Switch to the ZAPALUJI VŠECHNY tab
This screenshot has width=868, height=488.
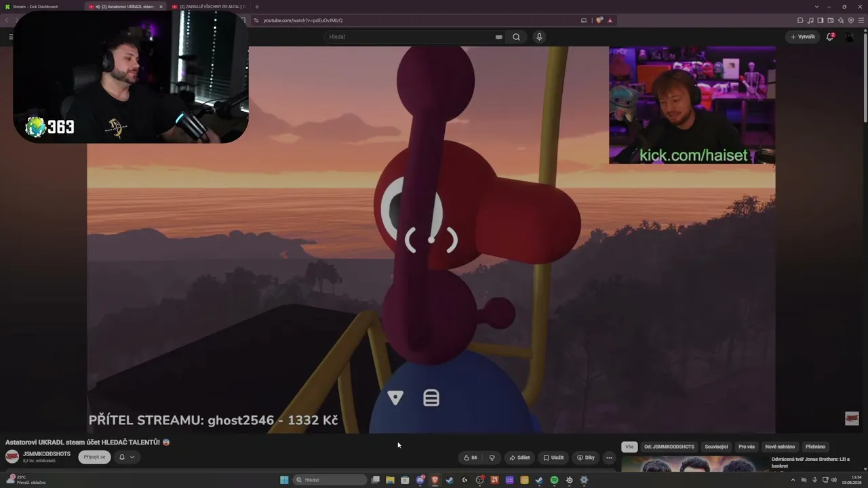click(208, 7)
